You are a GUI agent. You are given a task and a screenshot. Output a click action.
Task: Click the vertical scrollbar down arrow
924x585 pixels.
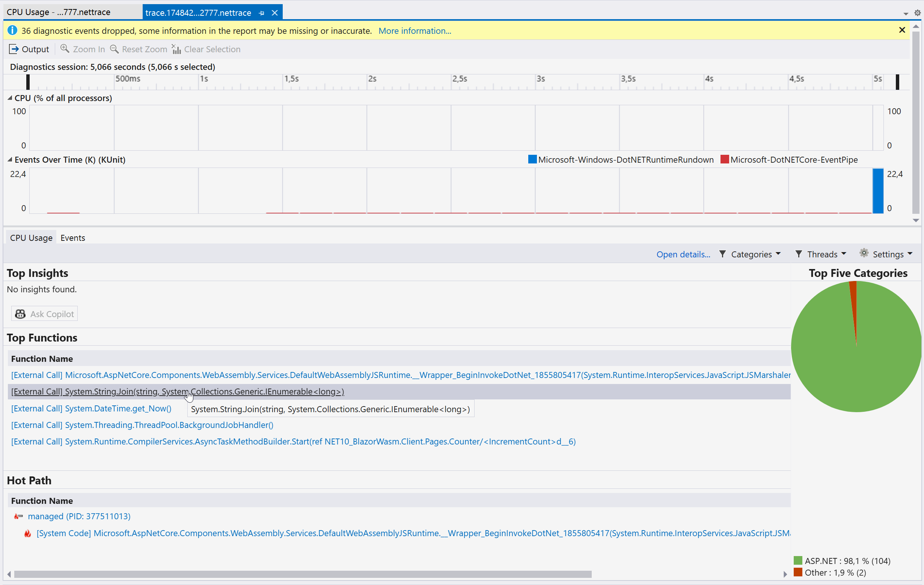coord(916,221)
